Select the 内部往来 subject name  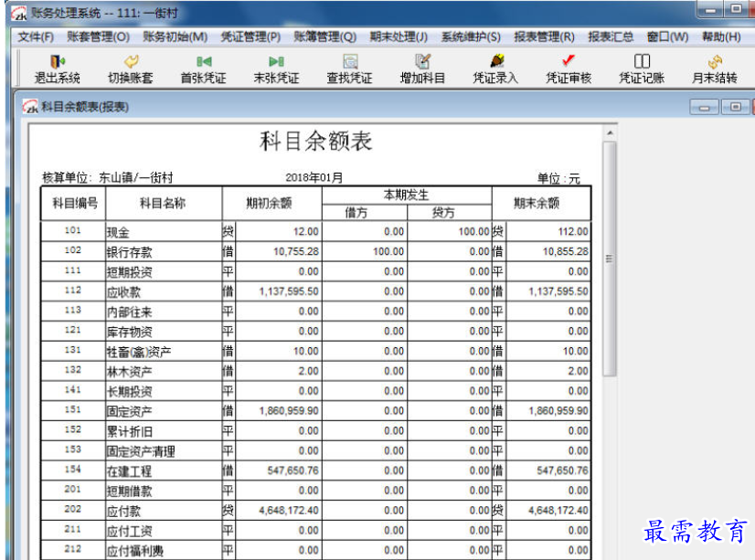coord(130,312)
